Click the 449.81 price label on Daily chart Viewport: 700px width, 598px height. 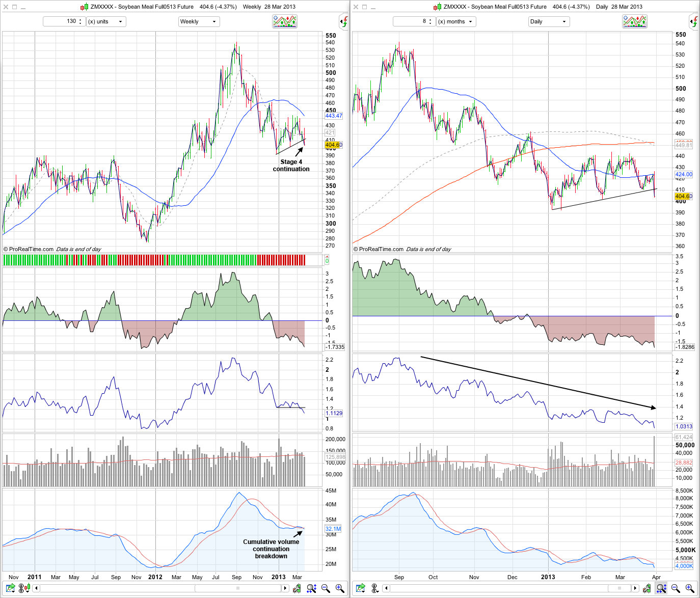click(x=684, y=145)
